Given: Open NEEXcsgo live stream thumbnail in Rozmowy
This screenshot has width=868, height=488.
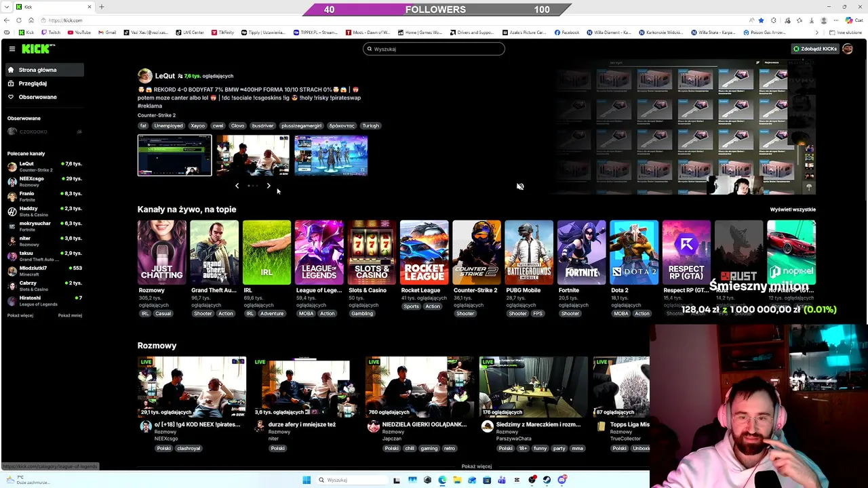Looking at the screenshot, I should (x=192, y=386).
